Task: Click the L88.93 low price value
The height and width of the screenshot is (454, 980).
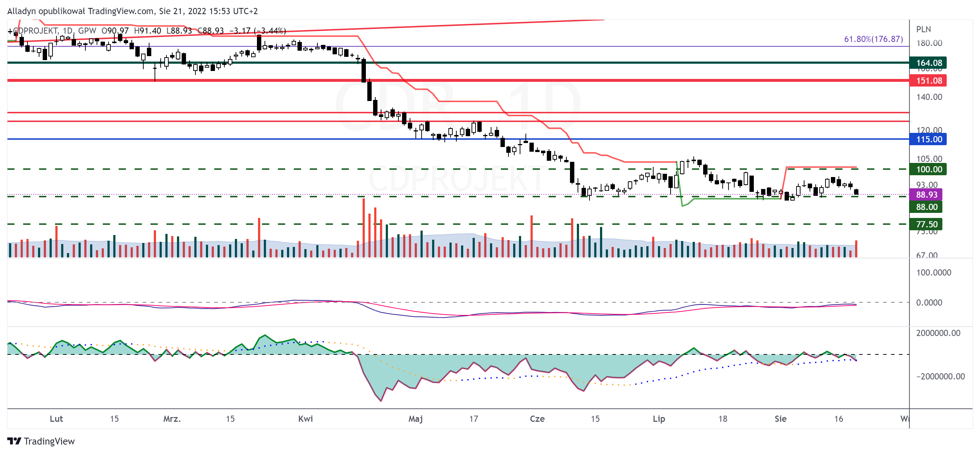Action: coord(179,31)
